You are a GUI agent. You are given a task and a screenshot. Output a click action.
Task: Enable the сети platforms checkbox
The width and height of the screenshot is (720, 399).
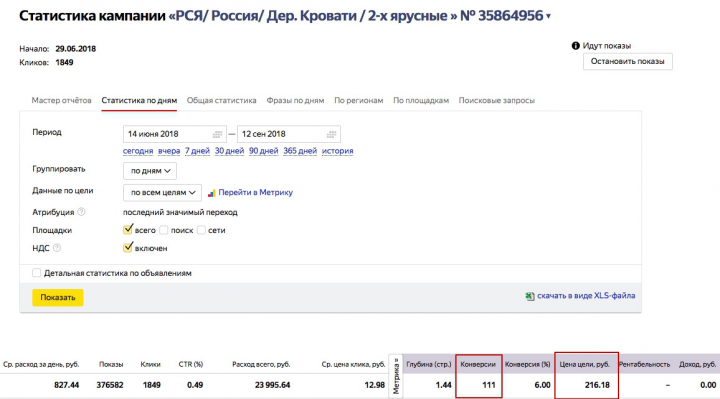point(201,230)
